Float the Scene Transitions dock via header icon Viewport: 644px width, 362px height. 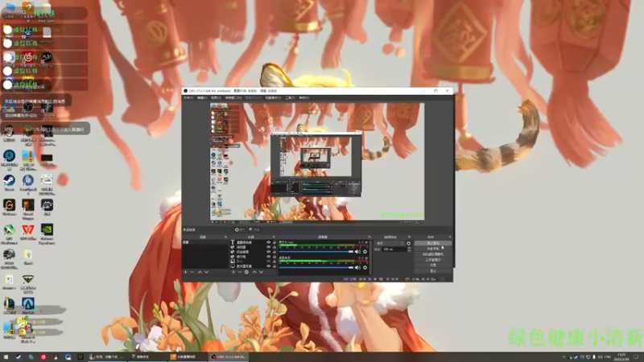tap(409, 237)
